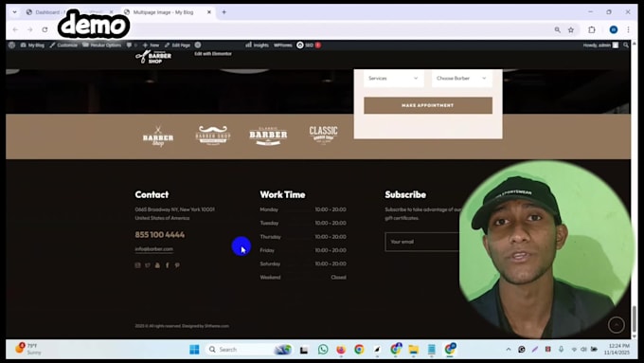The width and height of the screenshot is (644, 363).
Task: Click the browser Back arrow
Action: pyautogui.click(x=15, y=29)
